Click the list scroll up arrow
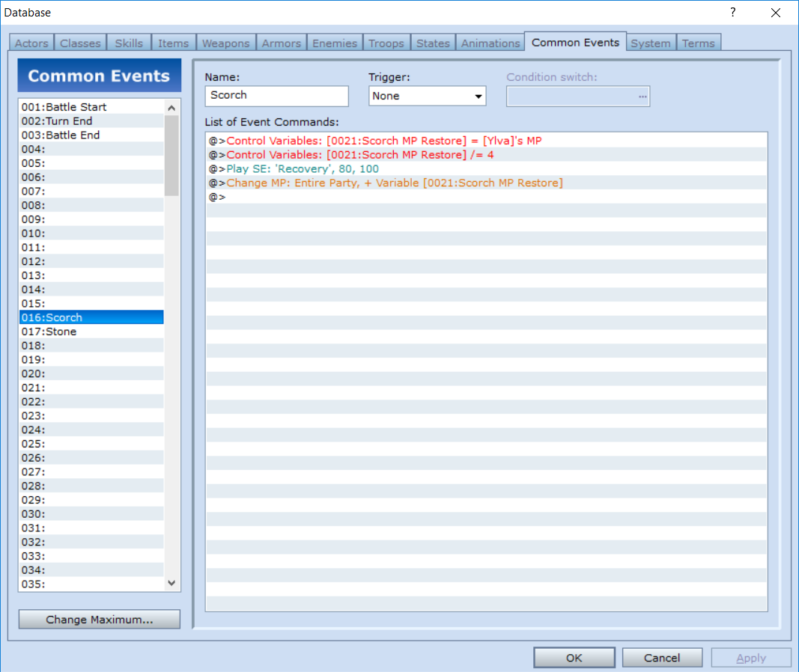799x672 pixels. (x=171, y=108)
